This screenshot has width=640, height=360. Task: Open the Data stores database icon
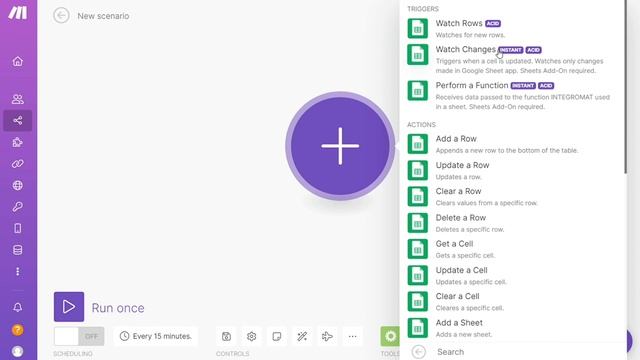18,250
